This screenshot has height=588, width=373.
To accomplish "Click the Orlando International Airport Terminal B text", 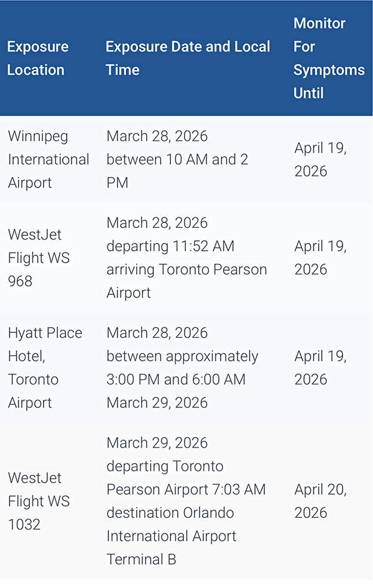I will (172, 536).
